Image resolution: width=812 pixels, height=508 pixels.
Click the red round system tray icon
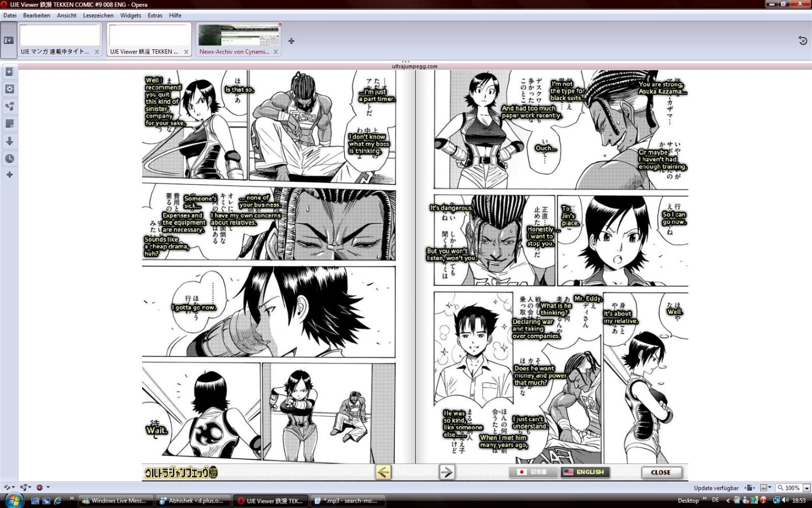coord(763,500)
